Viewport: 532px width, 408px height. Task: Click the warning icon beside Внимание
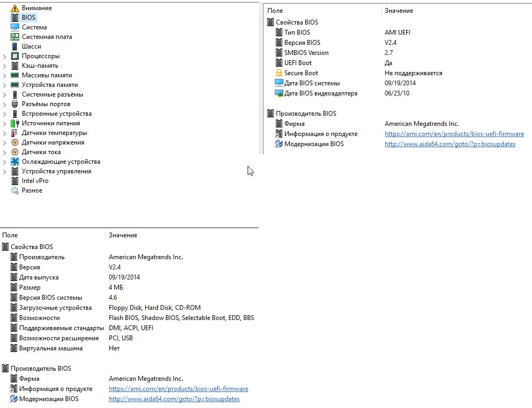(x=14, y=8)
